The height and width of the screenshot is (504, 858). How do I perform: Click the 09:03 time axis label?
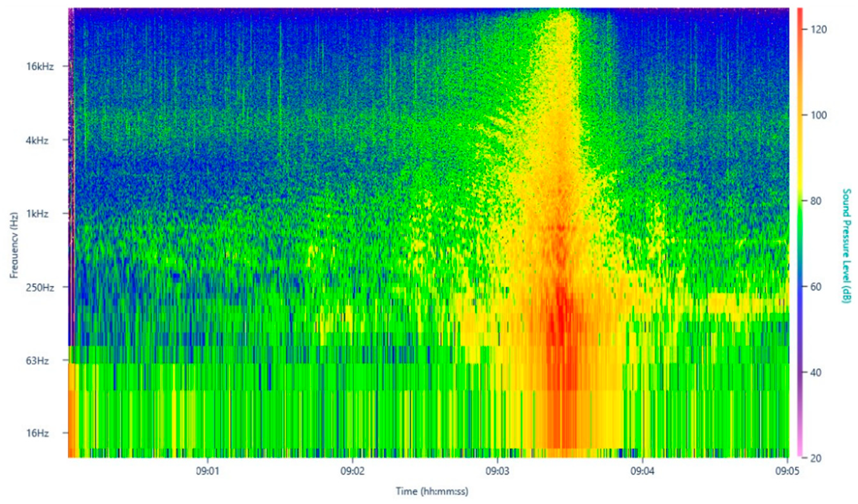pyautogui.click(x=498, y=471)
